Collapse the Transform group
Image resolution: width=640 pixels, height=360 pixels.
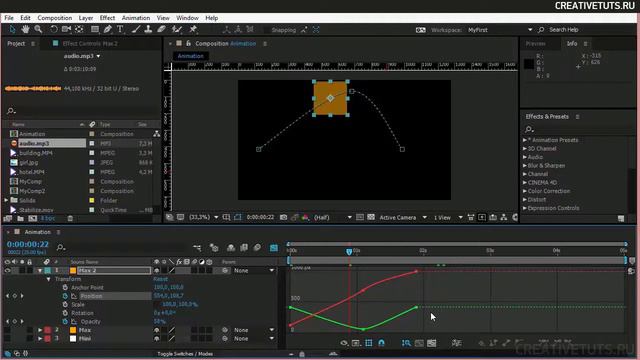(x=49, y=279)
